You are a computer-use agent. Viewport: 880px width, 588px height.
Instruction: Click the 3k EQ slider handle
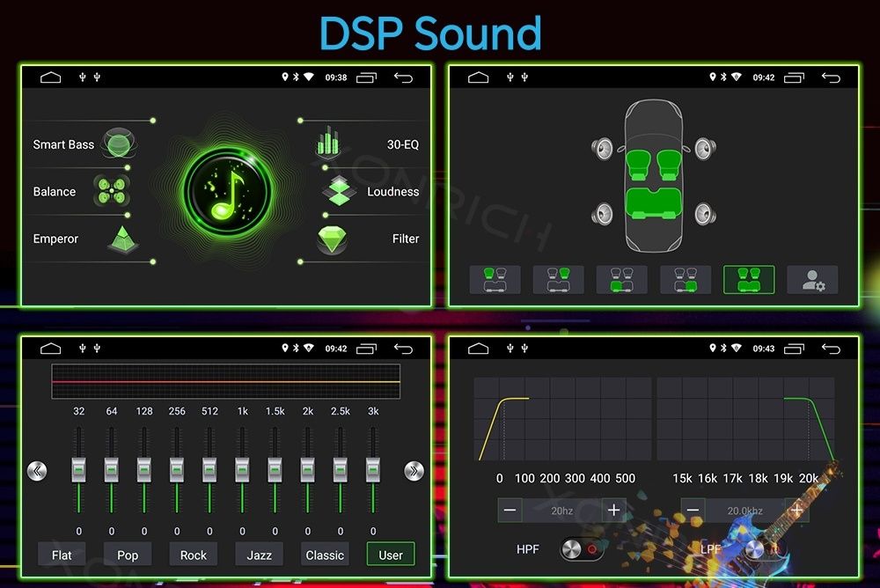point(373,470)
